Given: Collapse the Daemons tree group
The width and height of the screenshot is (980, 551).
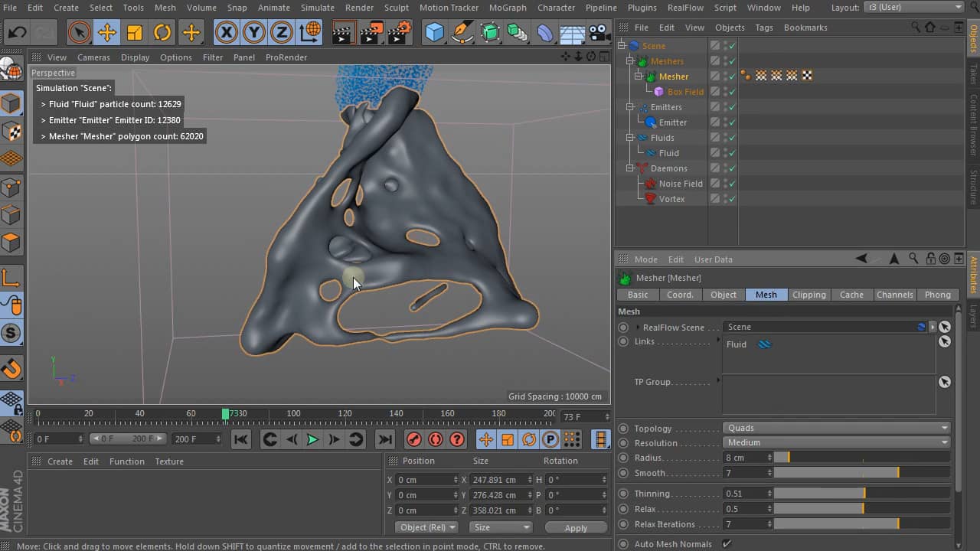Looking at the screenshot, I should [630, 168].
